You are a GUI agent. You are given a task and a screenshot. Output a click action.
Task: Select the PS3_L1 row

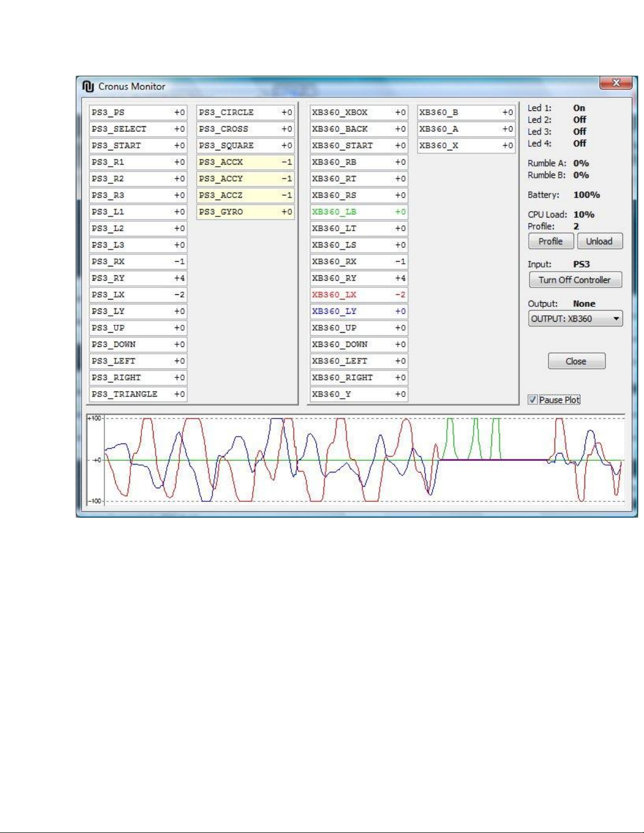tap(138, 212)
